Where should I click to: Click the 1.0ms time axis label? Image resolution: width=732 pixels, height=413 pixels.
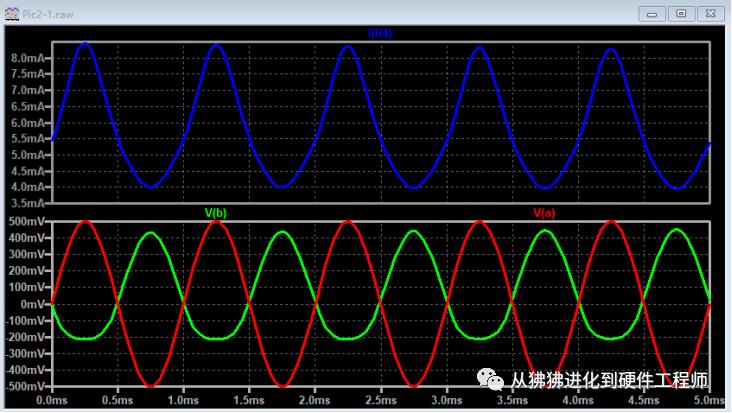point(183,400)
